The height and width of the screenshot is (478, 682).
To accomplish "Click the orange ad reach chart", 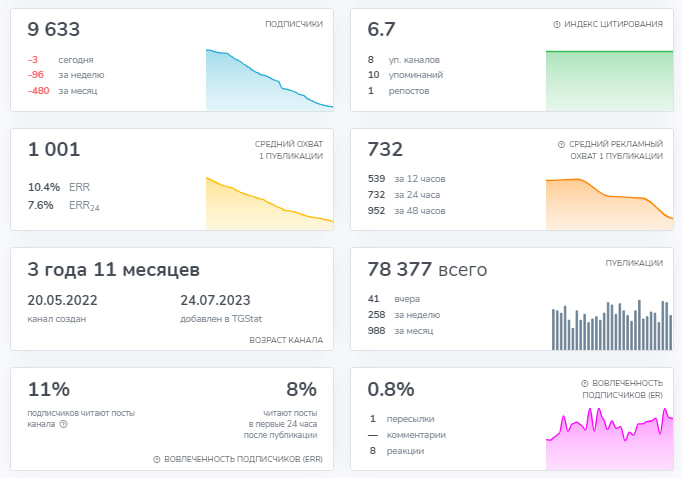I will 609,204.
